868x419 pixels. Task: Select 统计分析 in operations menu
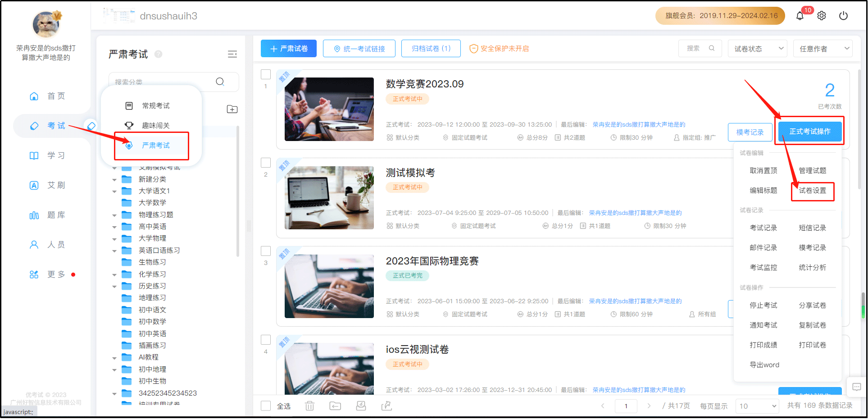[813, 268]
